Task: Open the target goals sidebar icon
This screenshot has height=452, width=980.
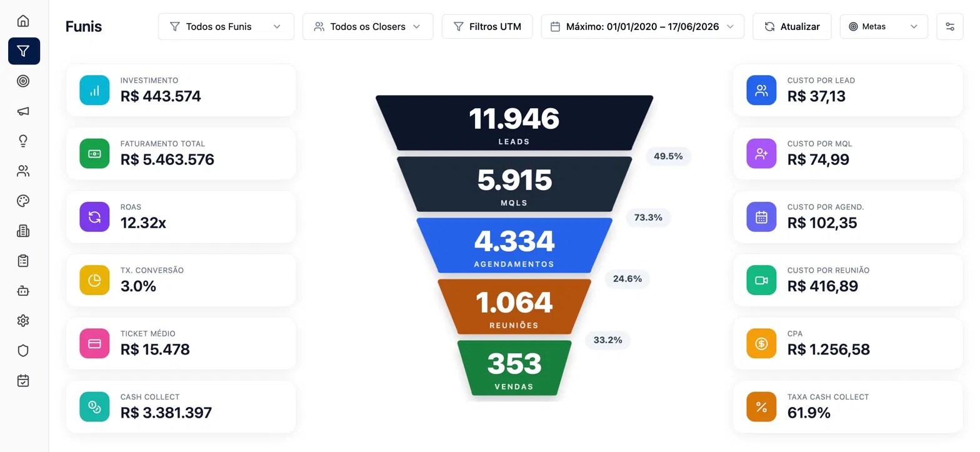Action: coord(23,81)
